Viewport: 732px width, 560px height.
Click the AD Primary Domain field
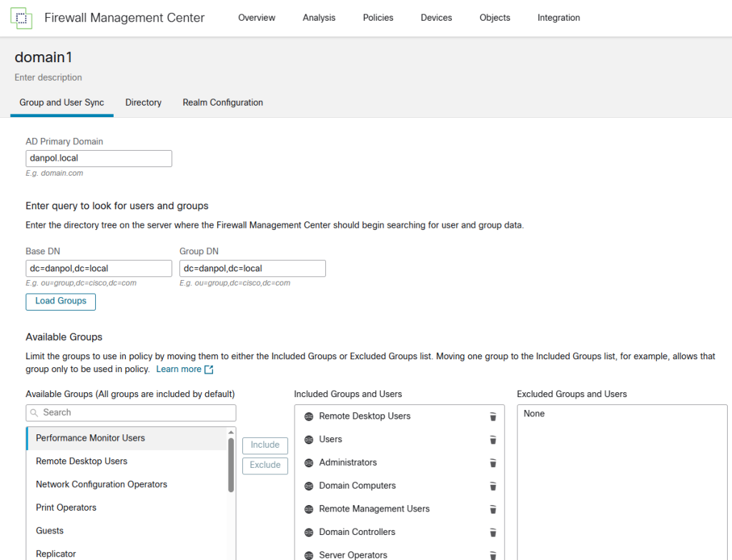[99, 158]
